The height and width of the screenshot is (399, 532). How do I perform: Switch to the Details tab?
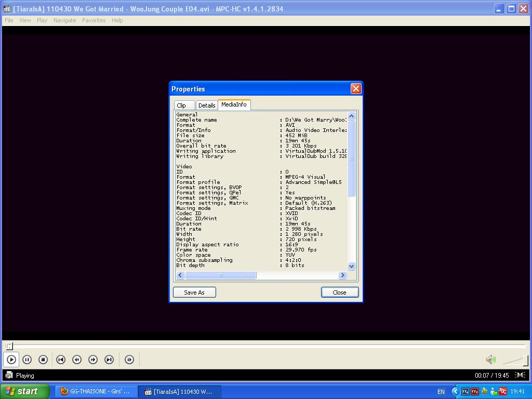(x=207, y=105)
